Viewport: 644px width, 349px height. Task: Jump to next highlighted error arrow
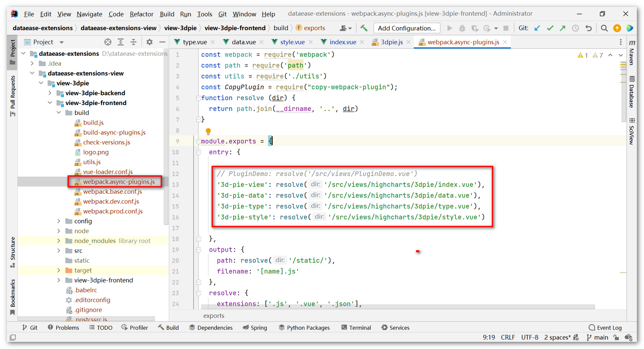621,55
